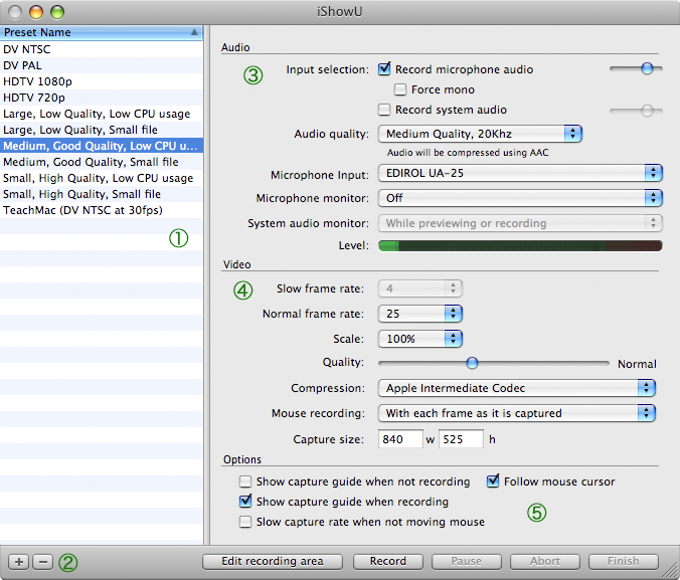Toggle Force mono checkbox
680x580 pixels.
click(400, 89)
